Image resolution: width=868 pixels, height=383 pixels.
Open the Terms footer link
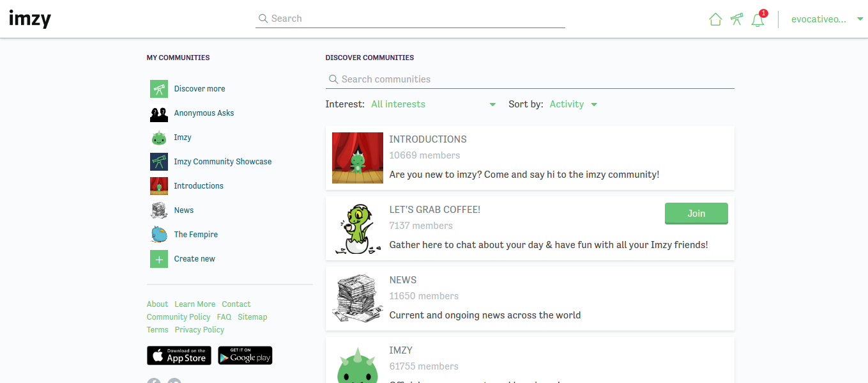click(x=158, y=330)
